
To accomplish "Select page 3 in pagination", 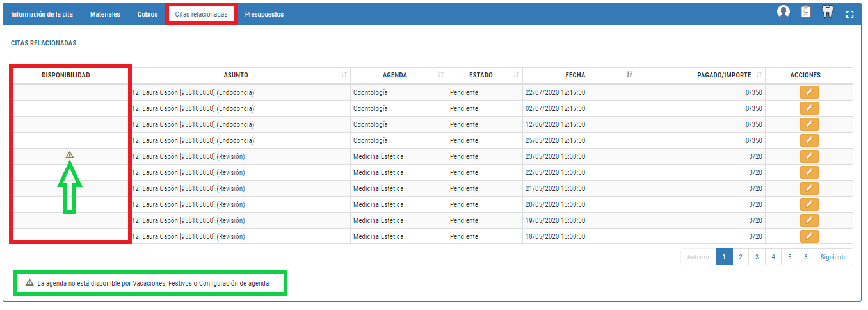I will tap(757, 257).
